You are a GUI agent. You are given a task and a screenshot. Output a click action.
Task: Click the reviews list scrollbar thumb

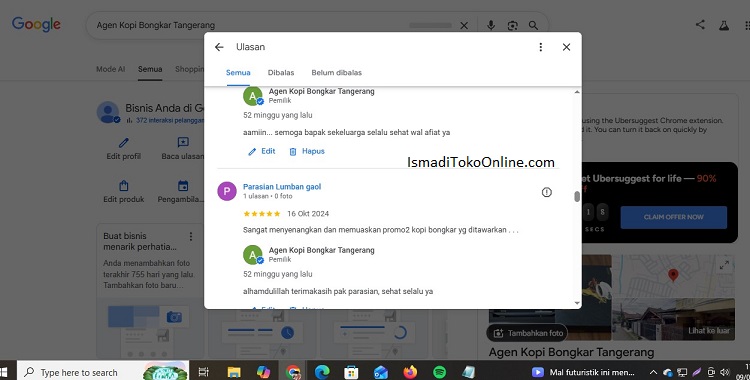click(x=577, y=197)
